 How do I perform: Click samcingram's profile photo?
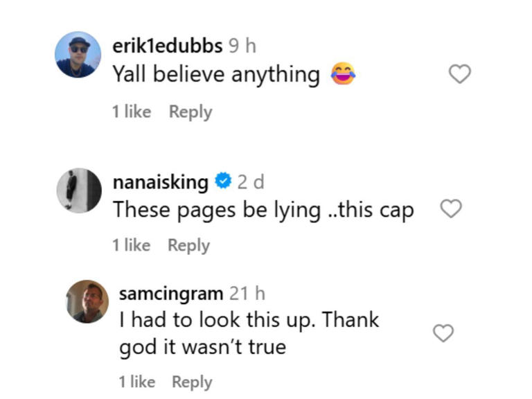point(87,301)
